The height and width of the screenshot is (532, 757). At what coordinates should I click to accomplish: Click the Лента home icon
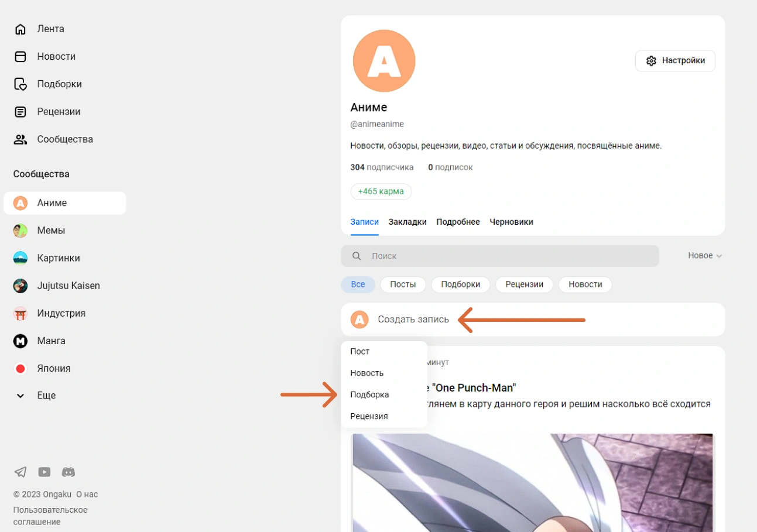coord(20,29)
